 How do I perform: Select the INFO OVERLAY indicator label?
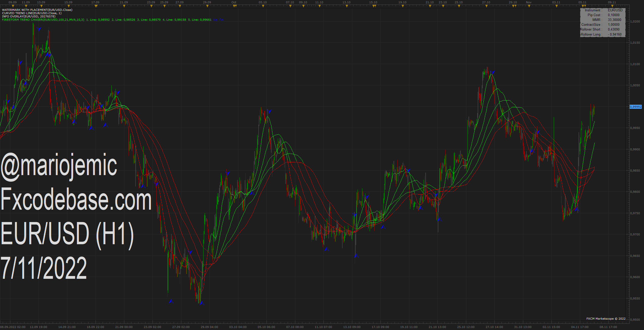pyautogui.click(x=29, y=16)
